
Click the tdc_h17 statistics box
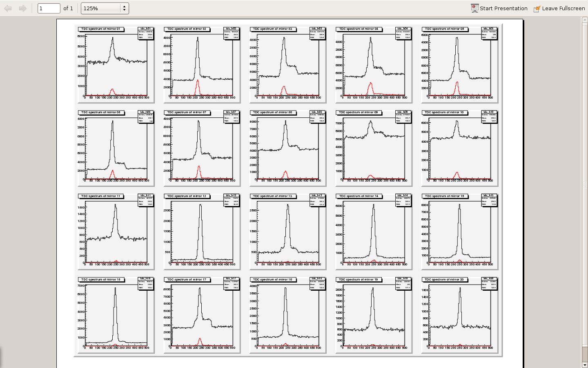(232, 284)
